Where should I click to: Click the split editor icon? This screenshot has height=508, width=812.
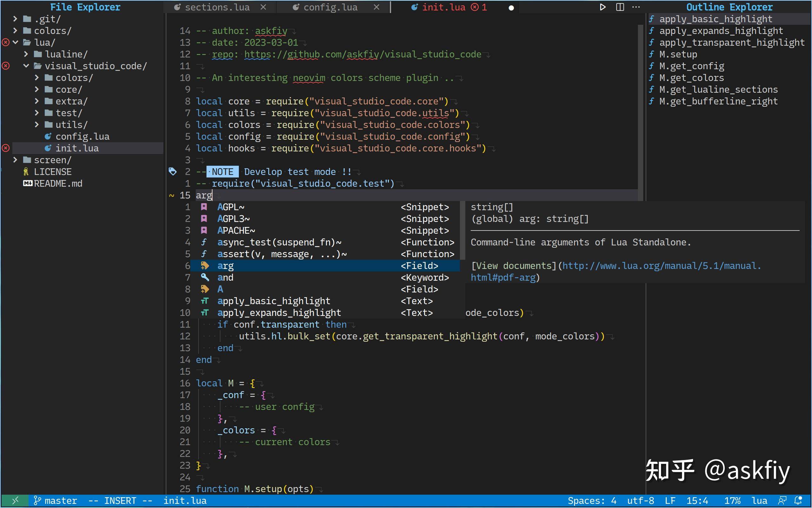(x=620, y=7)
